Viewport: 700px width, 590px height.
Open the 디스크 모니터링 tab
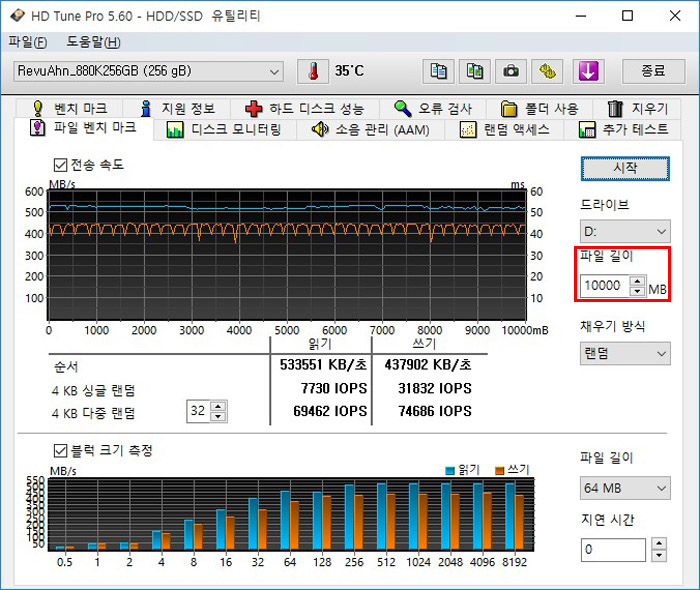tap(225, 129)
